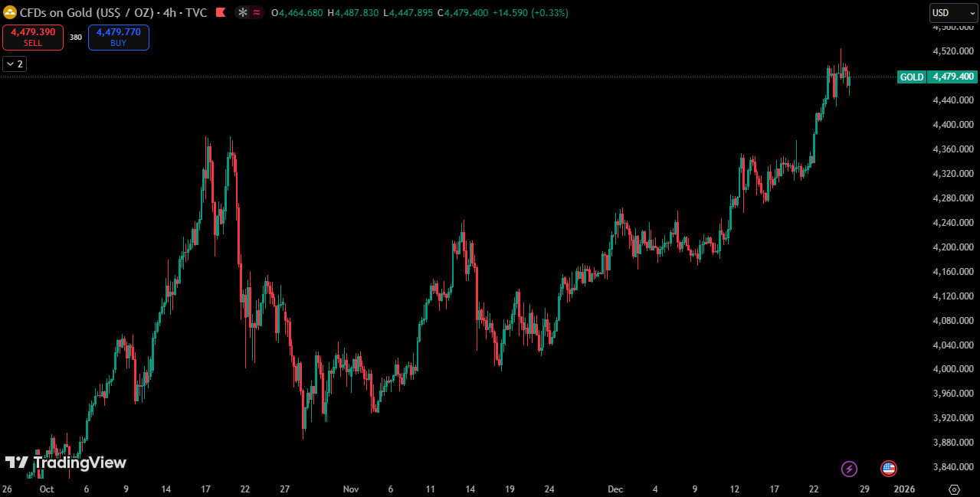Screen dimensions: 980x497
Task: Click the asterisk indicator icon in the header
Action: click(243, 12)
